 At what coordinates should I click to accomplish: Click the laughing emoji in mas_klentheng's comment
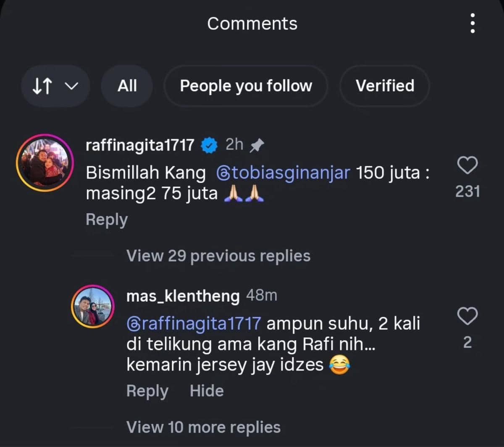pos(339,364)
